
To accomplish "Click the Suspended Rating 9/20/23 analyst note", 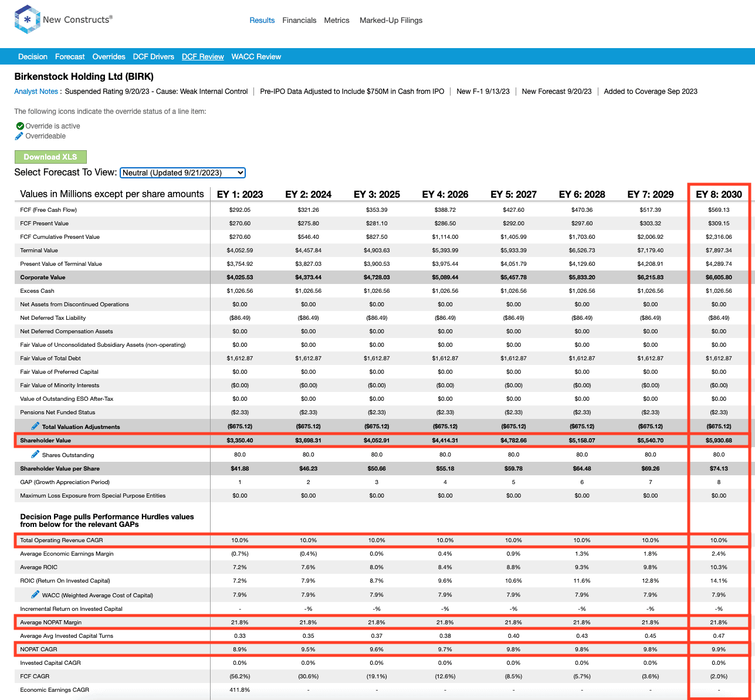I will click(x=157, y=91).
